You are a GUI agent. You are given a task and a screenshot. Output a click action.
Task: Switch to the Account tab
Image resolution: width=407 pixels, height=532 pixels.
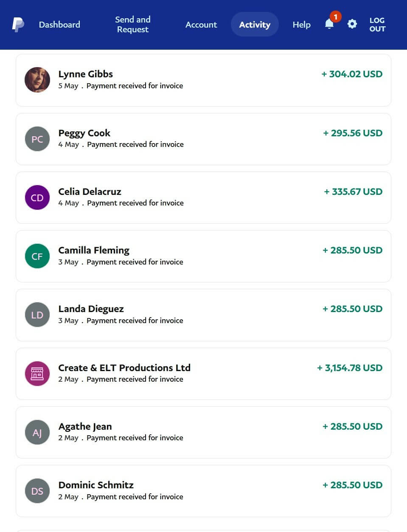(x=201, y=25)
